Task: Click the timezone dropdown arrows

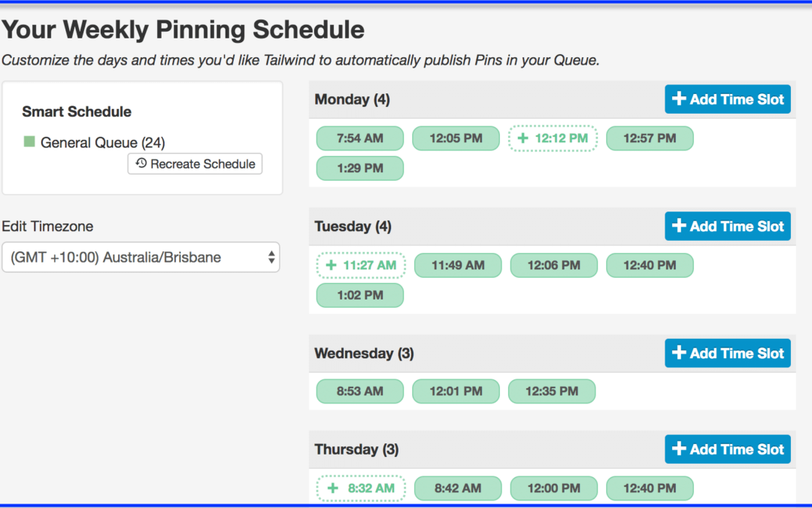Action: click(x=271, y=257)
